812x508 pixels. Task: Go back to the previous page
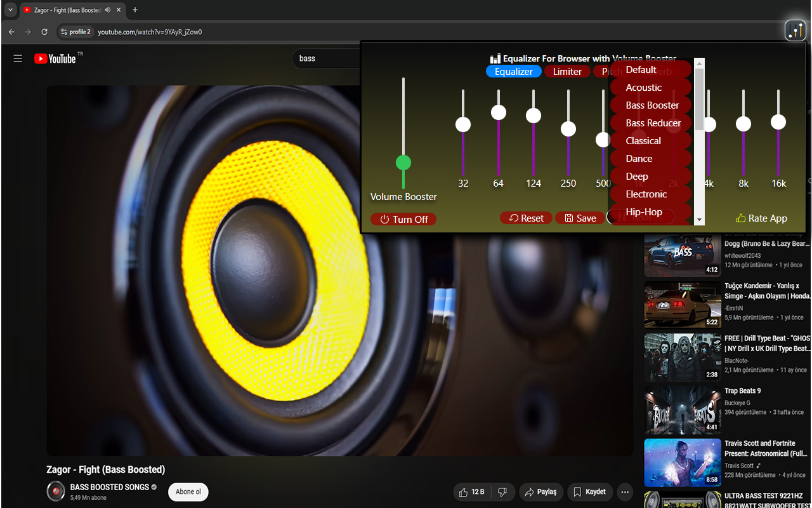coord(11,32)
